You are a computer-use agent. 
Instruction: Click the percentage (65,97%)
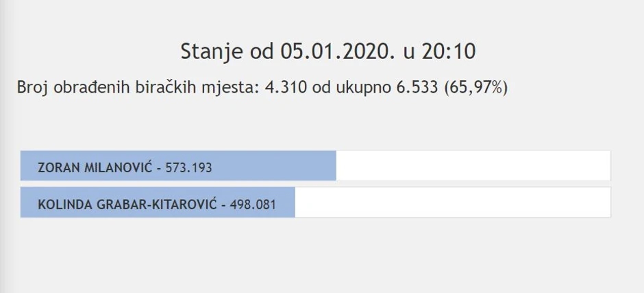pyautogui.click(x=475, y=88)
